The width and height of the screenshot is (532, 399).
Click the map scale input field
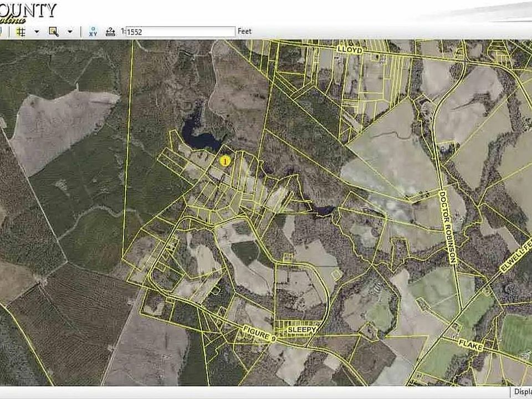click(x=181, y=32)
